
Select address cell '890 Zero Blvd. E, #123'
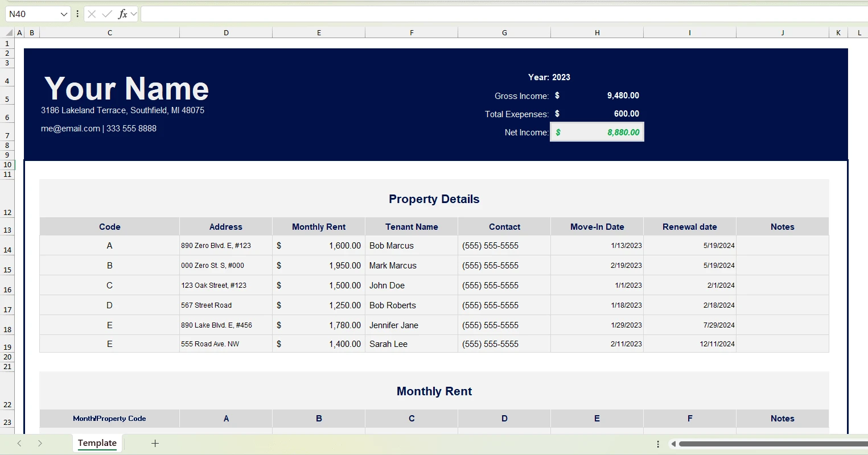[226, 246]
